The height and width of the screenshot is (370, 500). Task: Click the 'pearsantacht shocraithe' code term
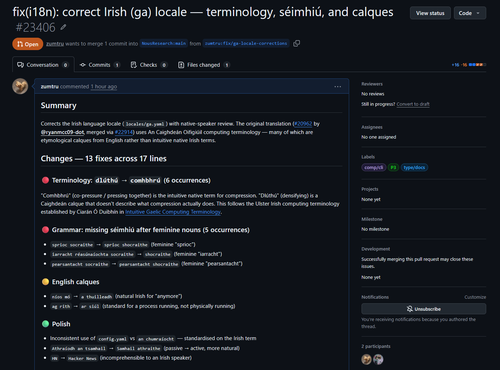[149, 264]
